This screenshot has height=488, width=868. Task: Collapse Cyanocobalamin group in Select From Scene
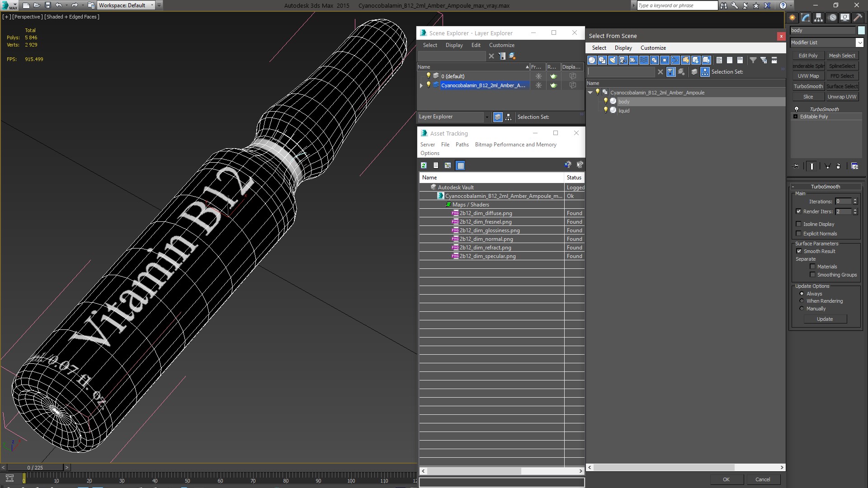click(x=590, y=93)
